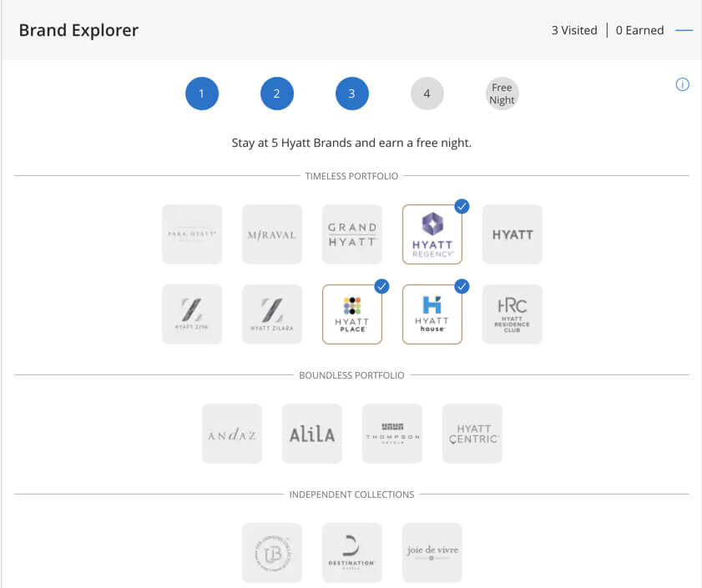Select the Destination Hotels brand tile
Image resolution: width=702 pixels, height=588 pixels.
352,552
